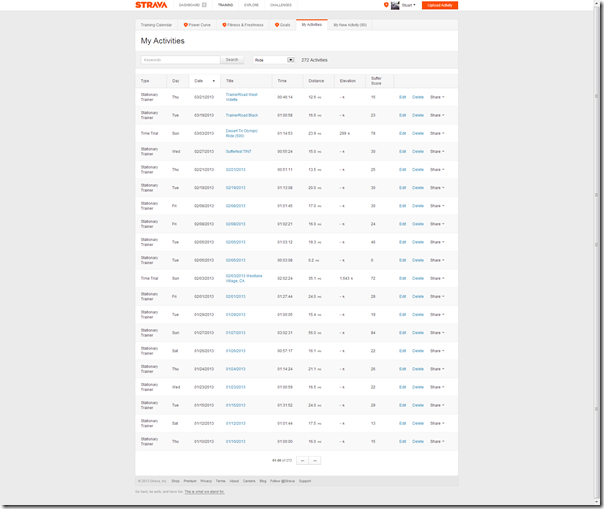This screenshot has width=604, height=509.
Task: Switch to the Goals tab
Action: (x=283, y=25)
